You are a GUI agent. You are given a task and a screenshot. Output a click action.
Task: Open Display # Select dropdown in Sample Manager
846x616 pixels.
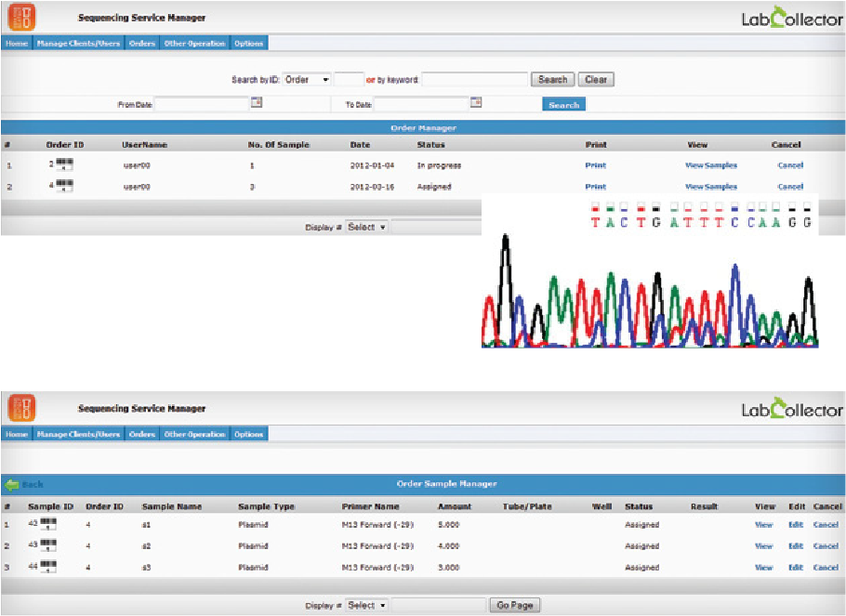[x=366, y=605]
